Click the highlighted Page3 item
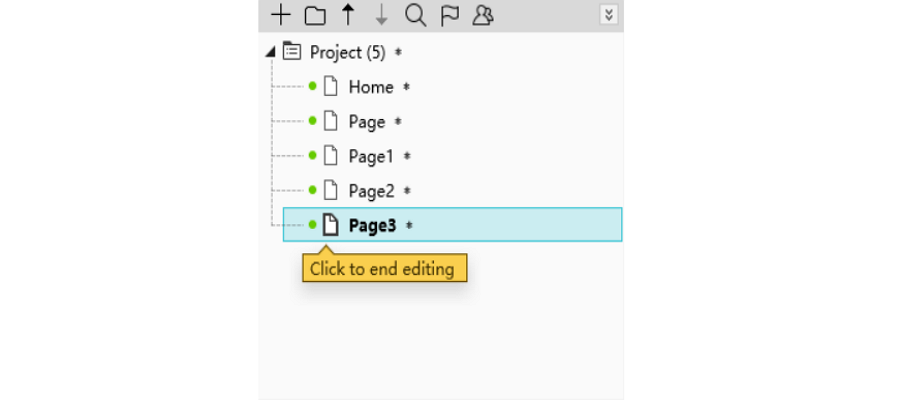The height and width of the screenshot is (400, 900). pyautogui.click(x=452, y=224)
